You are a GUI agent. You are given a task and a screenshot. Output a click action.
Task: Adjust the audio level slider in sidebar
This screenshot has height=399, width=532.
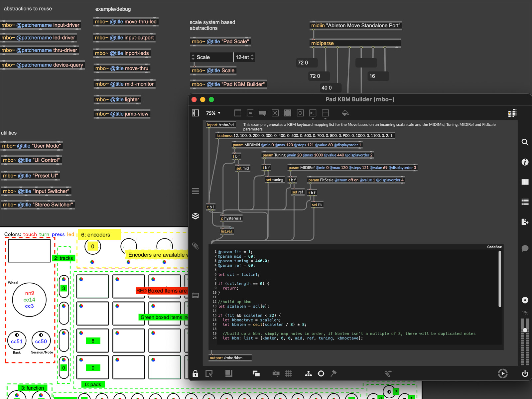pyautogui.click(x=525, y=330)
